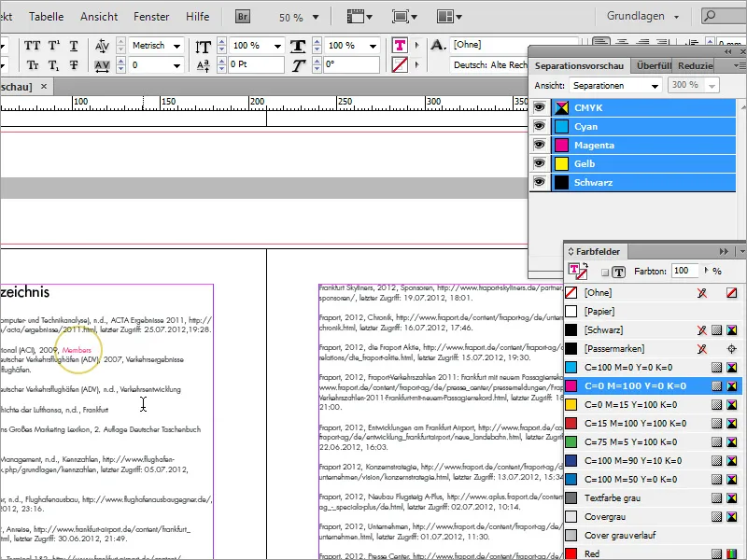Select the Covergrau swatch
747x560 pixels.
pyautogui.click(x=653, y=517)
